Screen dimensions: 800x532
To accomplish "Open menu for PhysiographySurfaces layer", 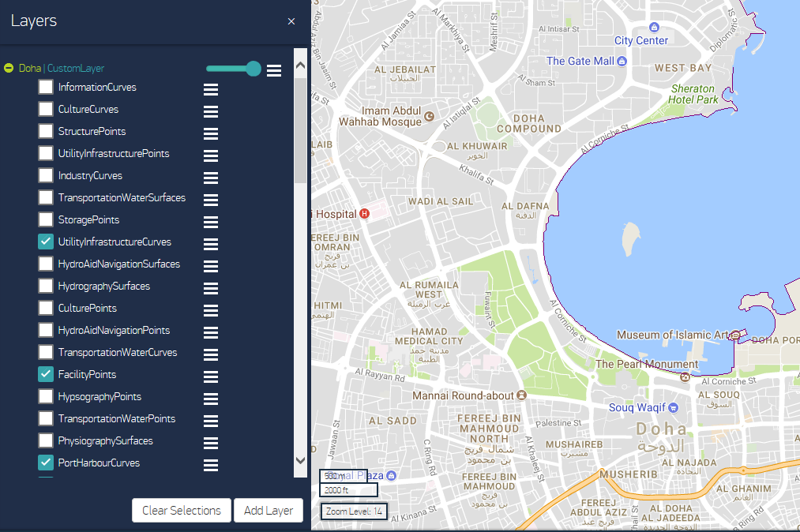I will [211, 443].
